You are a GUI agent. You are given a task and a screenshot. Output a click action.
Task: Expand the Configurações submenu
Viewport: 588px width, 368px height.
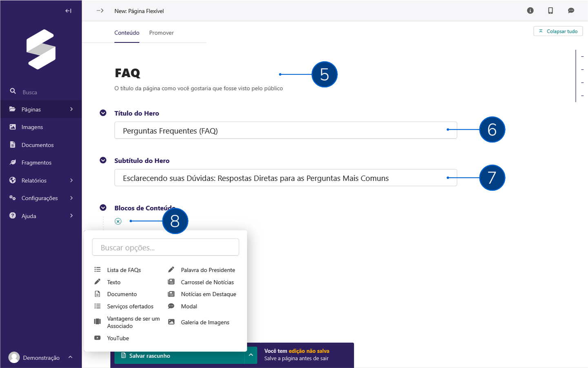(71, 198)
